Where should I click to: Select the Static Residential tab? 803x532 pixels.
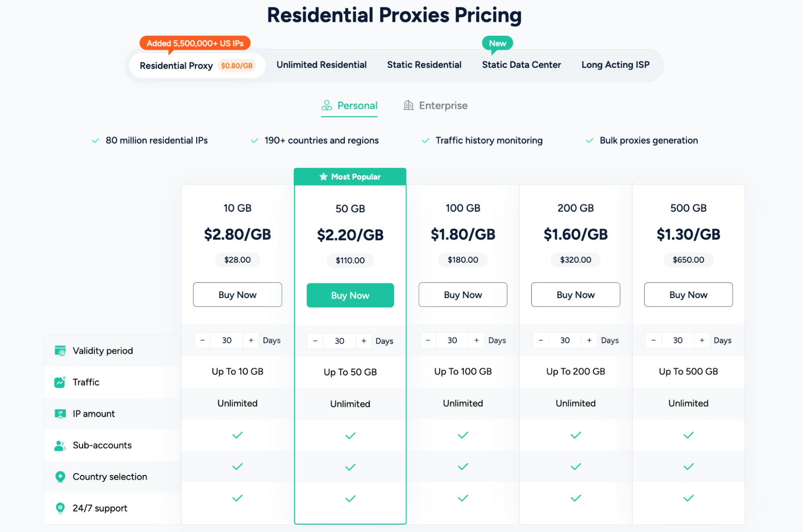424,65
